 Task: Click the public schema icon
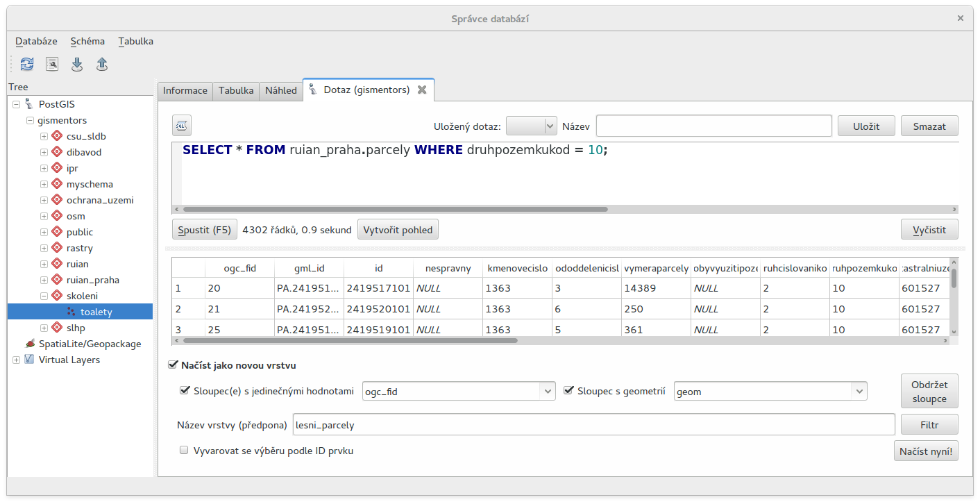click(x=57, y=232)
